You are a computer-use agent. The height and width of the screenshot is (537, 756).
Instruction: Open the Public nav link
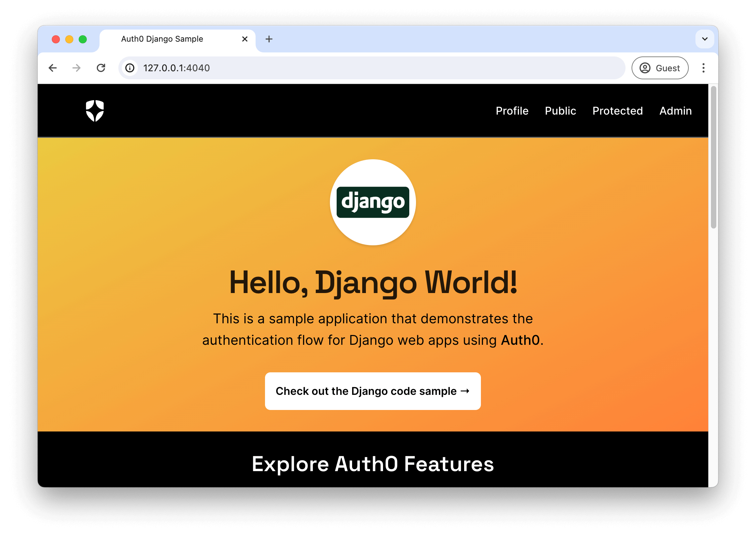pyautogui.click(x=560, y=111)
